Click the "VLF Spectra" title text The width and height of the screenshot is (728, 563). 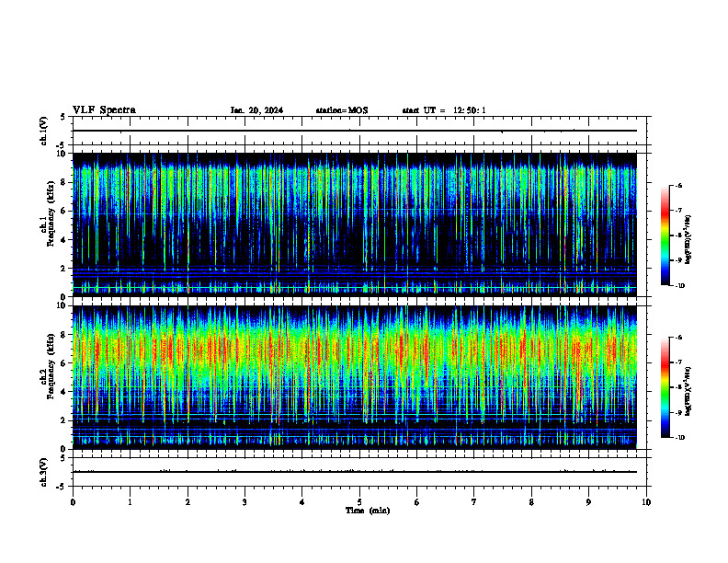point(104,110)
